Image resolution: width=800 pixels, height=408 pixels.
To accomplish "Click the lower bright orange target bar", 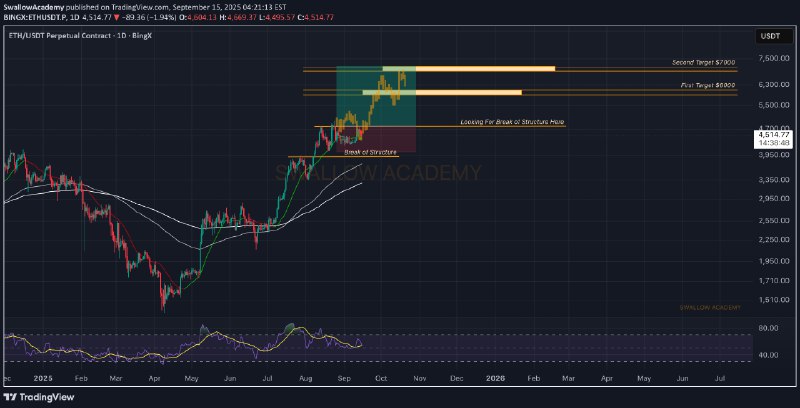I will (468, 93).
